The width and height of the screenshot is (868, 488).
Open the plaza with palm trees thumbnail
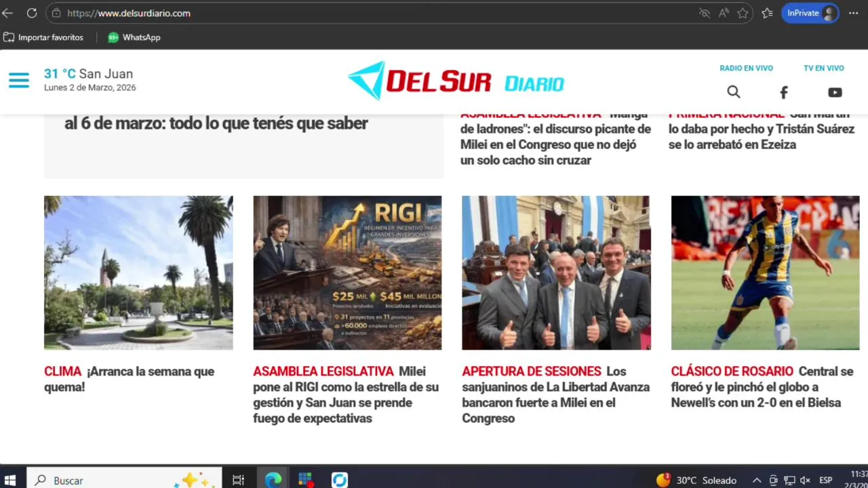tap(138, 272)
